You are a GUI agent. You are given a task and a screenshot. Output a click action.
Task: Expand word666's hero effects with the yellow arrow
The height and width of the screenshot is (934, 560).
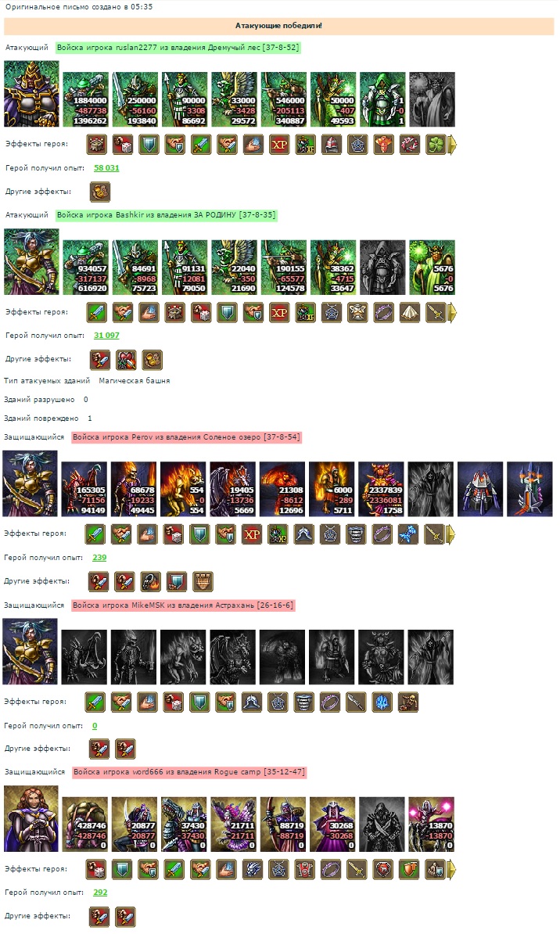point(451,870)
